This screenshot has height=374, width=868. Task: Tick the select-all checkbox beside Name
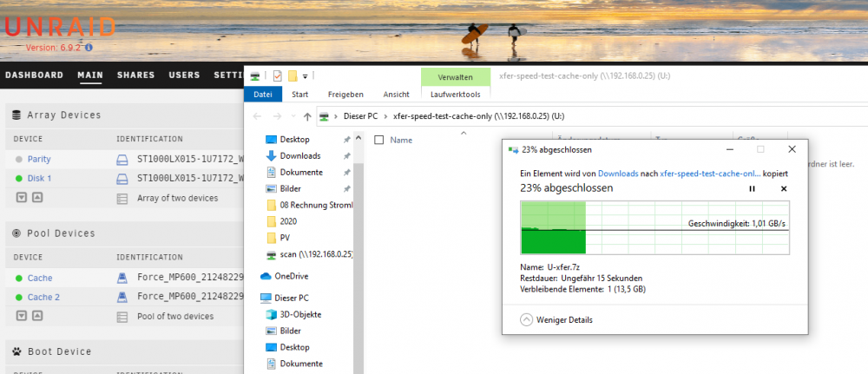point(379,140)
